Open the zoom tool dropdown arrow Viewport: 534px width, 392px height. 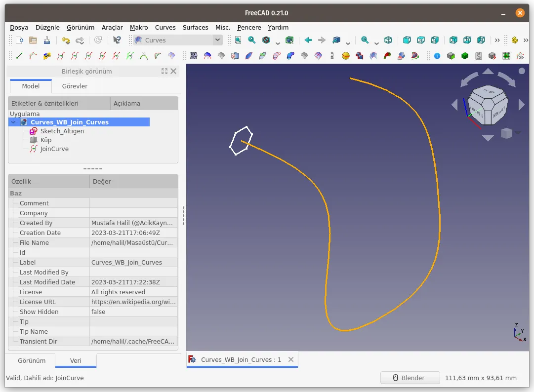(x=376, y=43)
